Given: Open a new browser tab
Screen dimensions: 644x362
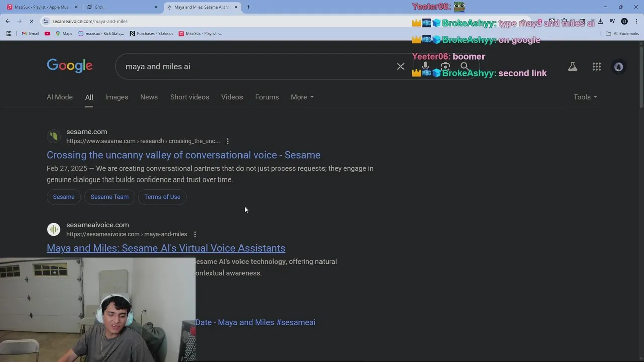Looking at the screenshot, I should click(x=248, y=7).
